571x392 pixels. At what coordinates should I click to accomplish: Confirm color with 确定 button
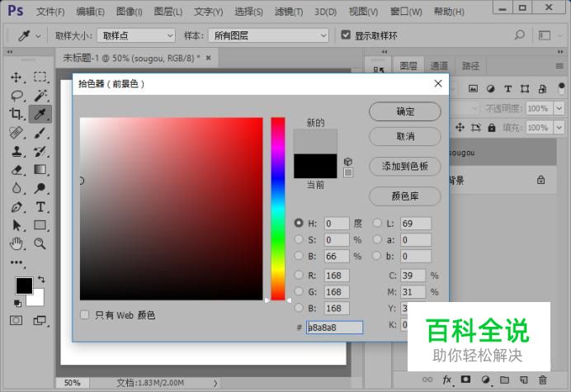[405, 111]
